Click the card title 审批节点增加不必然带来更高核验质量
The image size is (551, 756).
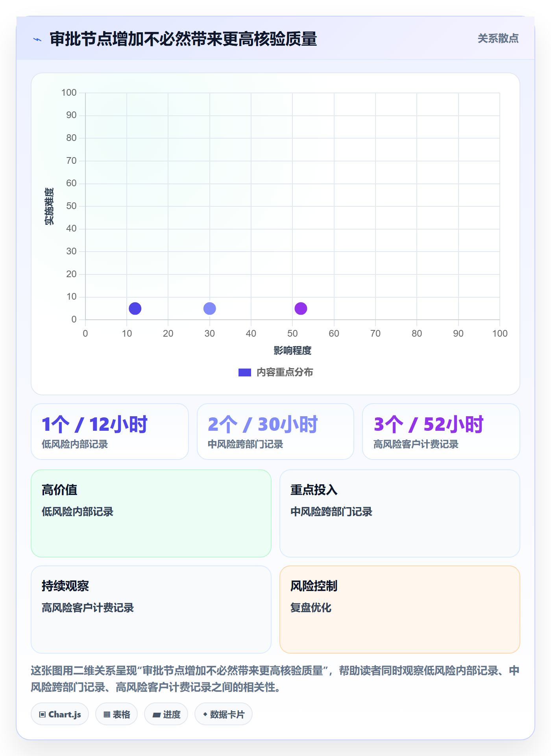[183, 39]
